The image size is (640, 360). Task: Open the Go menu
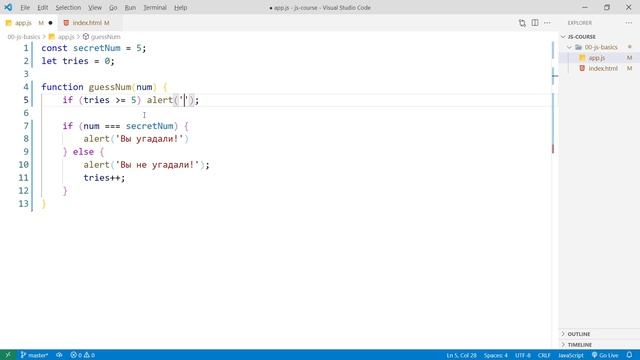pyautogui.click(x=113, y=7)
